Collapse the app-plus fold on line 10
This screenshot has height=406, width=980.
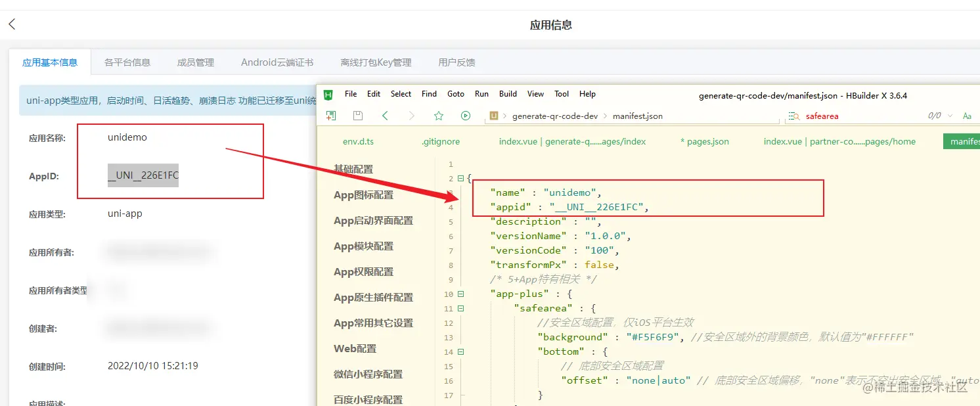460,294
